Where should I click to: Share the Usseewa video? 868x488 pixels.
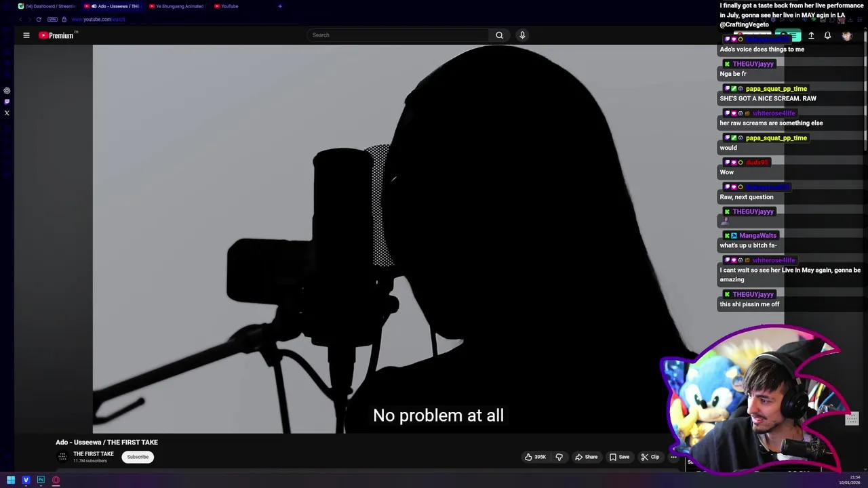(586, 457)
